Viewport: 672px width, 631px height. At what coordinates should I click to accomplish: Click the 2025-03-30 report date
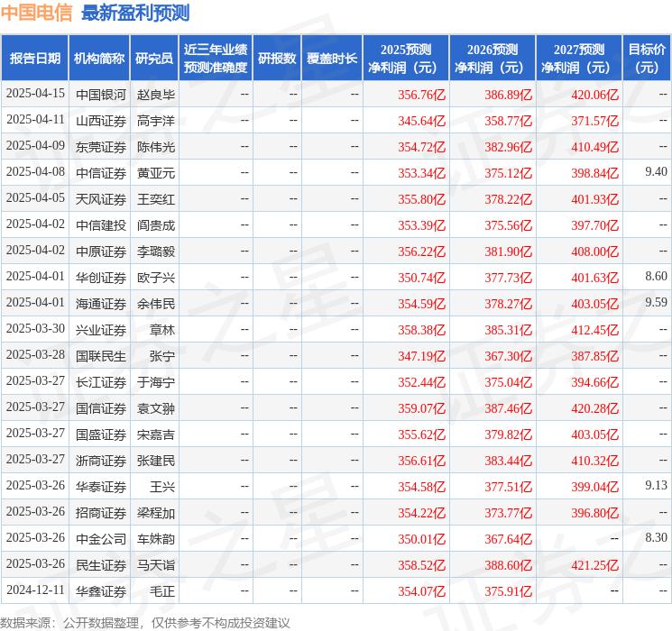click(x=35, y=328)
